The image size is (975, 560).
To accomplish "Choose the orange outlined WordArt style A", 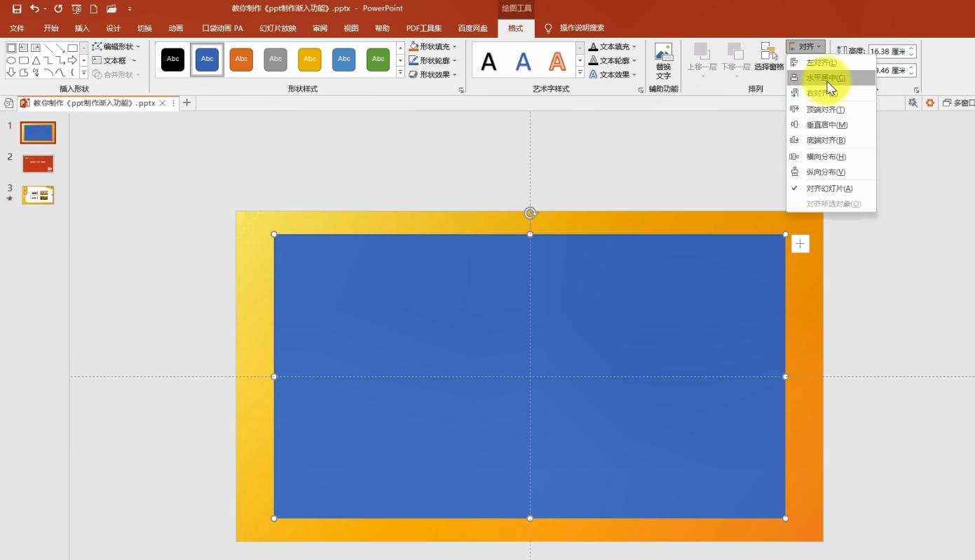I will pyautogui.click(x=557, y=61).
